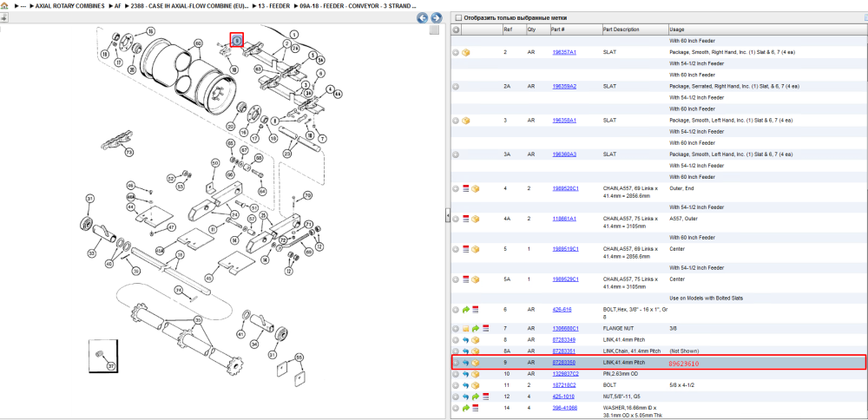The image size is (868, 420).
Task: Open the 'AF' breadcrumb level
Action: click(118, 5)
